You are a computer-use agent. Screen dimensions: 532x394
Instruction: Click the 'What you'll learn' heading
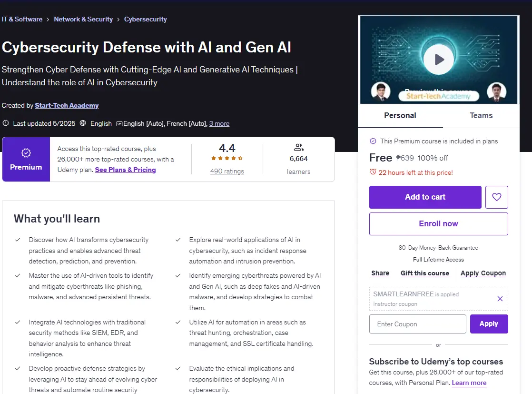coord(57,219)
